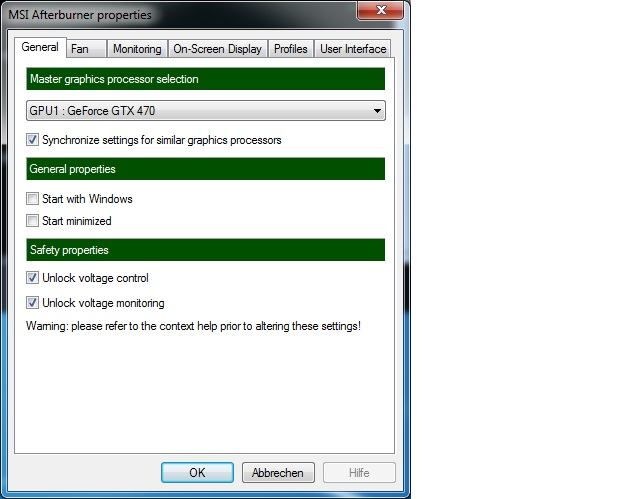Confirm settings with the OK button
Screen dimensions: 640x499
pos(198,472)
